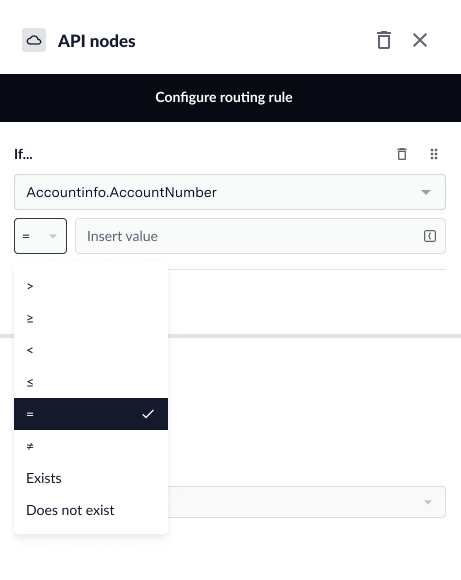Collapse the operator dropdown showing equals

point(40,236)
